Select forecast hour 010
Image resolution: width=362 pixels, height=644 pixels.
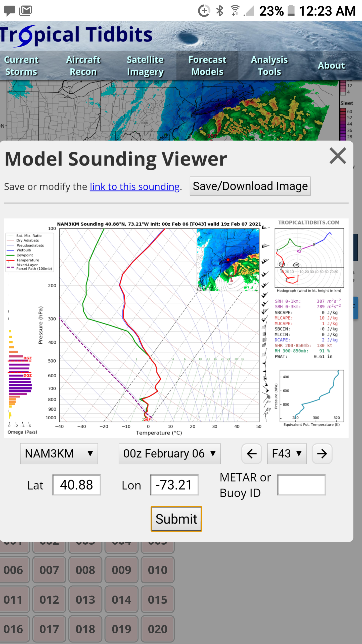(x=158, y=570)
